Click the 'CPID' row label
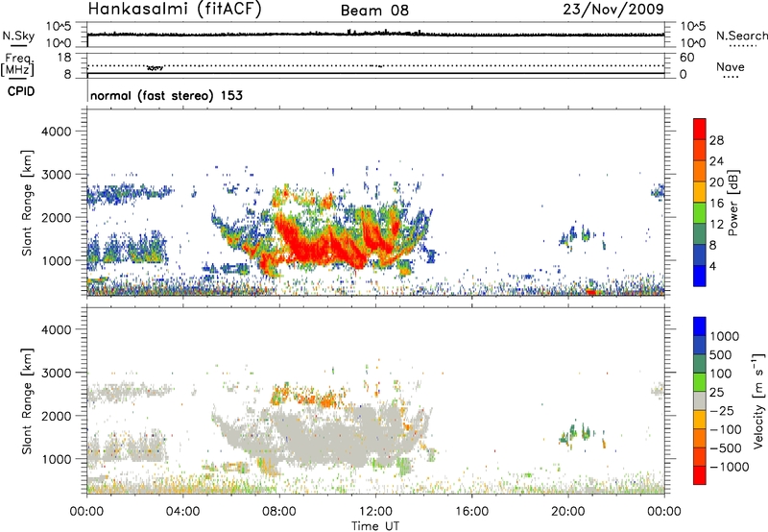 21,91
